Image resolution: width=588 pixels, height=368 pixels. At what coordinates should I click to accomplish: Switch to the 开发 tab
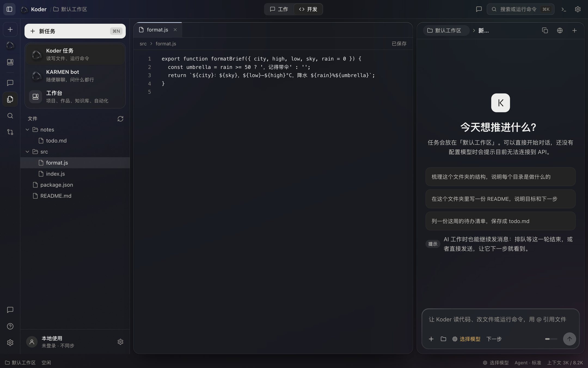pos(308,9)
